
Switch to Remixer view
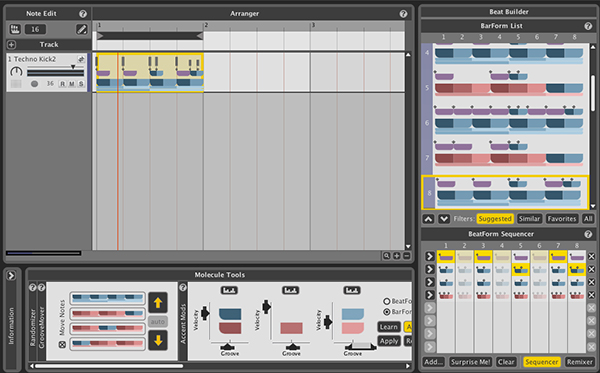coord(580,362)
